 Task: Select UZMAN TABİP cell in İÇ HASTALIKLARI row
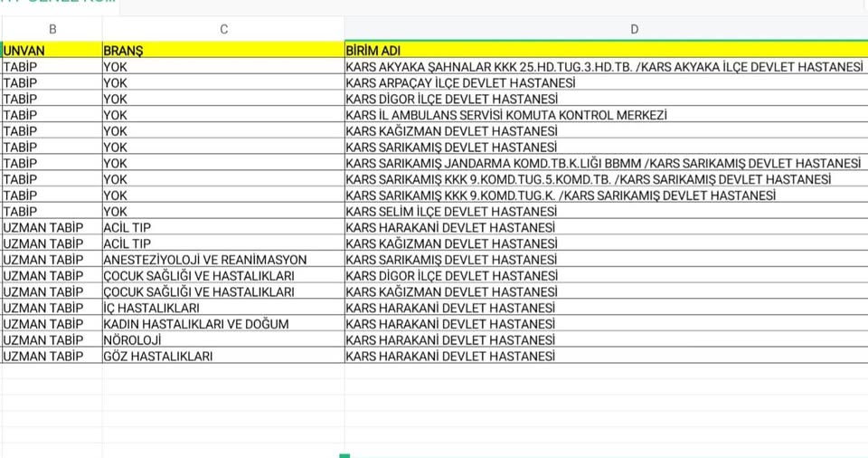pos(52,308)
